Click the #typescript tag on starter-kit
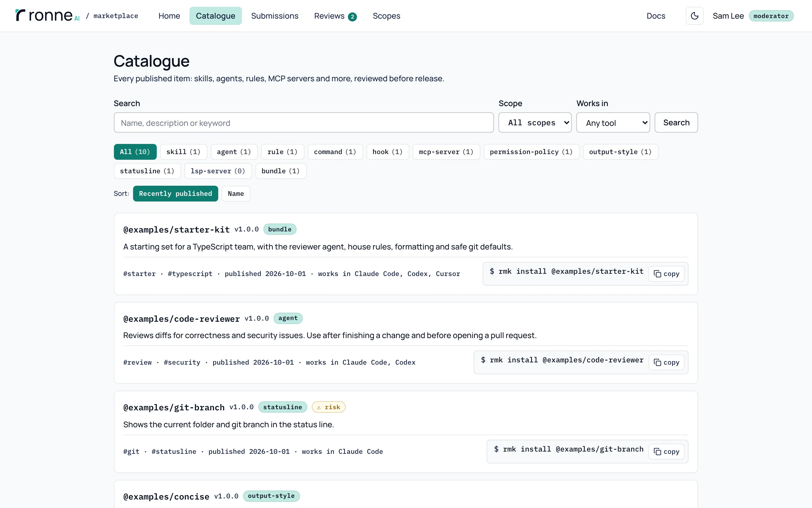The image size is (812, 508). (190, 274)
